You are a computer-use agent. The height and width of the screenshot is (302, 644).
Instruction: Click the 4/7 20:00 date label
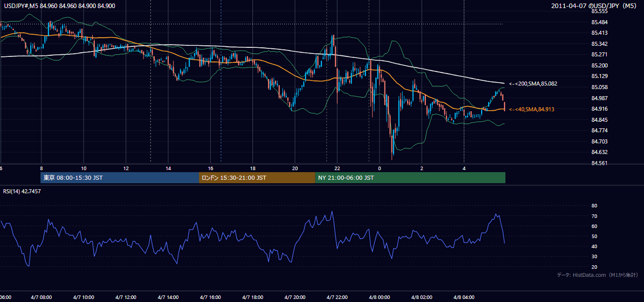click(x=295, y=297)
